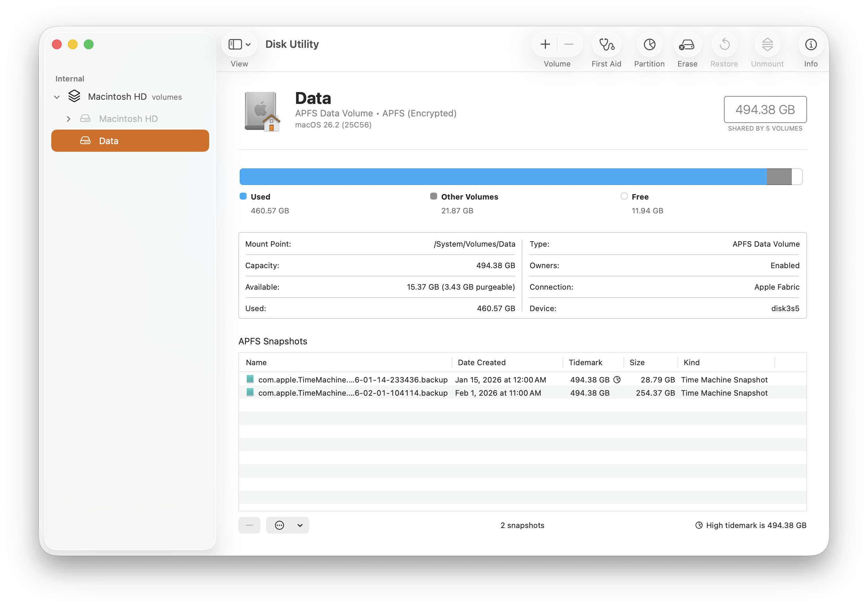The height and width of the screenshot is (607, 868).
Task: Toggle the Used space legend indicator
Action: [x=243, y=196]
